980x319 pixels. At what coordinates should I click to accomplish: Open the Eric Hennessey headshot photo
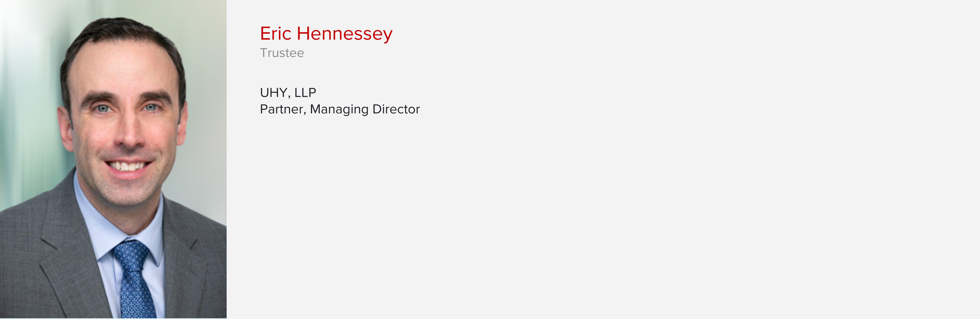pos(113,159)
